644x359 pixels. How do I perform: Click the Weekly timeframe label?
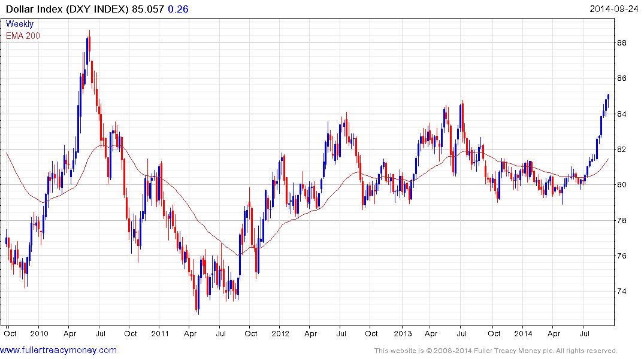click(20, 24)
